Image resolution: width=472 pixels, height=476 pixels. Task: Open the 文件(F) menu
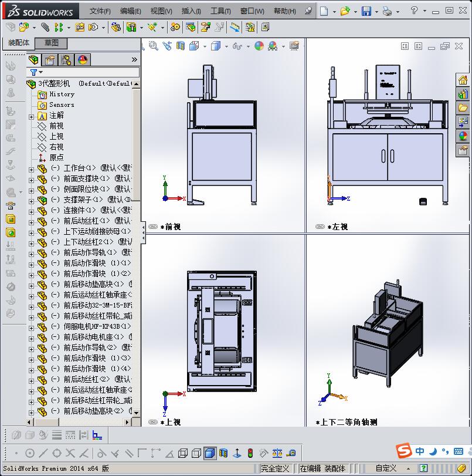pos(100,11)
